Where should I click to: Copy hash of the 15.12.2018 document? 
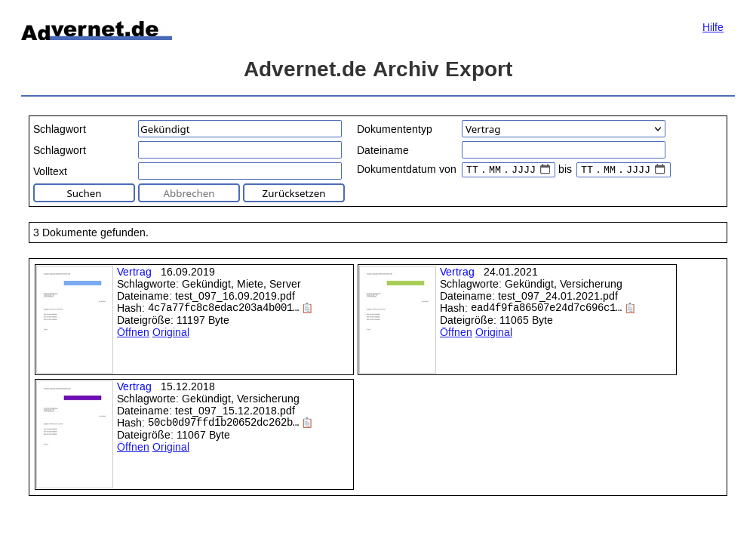(307, 423)
